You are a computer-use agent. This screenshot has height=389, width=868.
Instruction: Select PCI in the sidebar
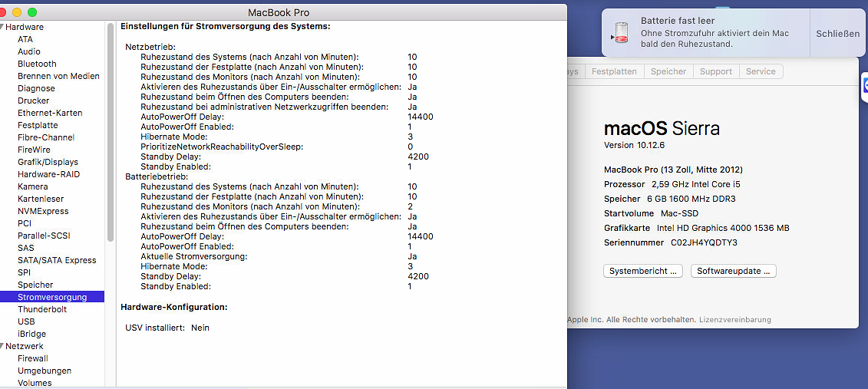(25, 223)
